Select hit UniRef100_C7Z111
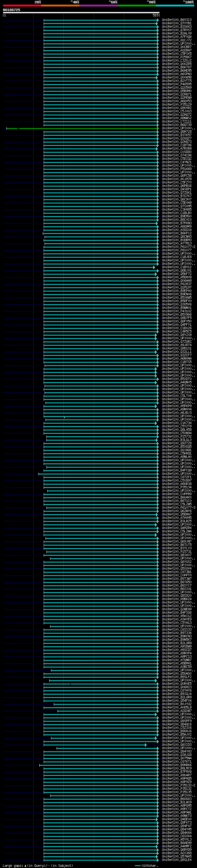Screen dimensions: 197x868 177,121
